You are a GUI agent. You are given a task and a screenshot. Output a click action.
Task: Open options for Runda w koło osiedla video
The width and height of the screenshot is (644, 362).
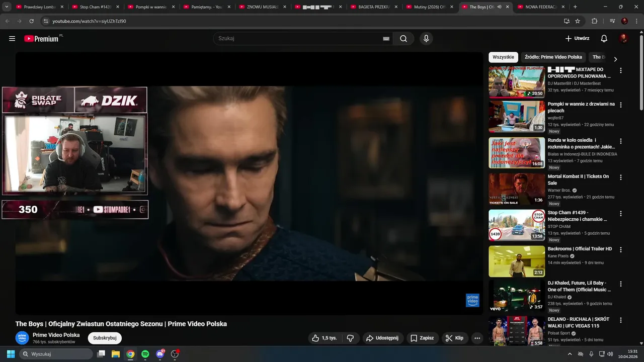(x=620, y=141)
